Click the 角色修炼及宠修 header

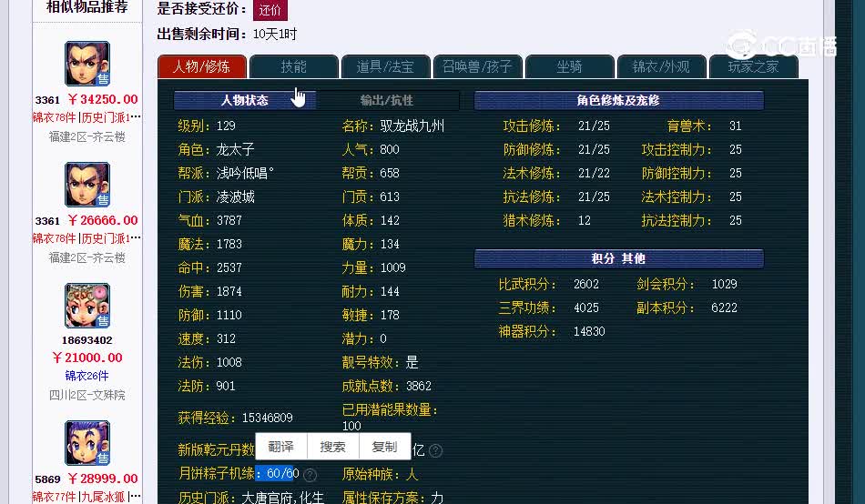(618, 100)
